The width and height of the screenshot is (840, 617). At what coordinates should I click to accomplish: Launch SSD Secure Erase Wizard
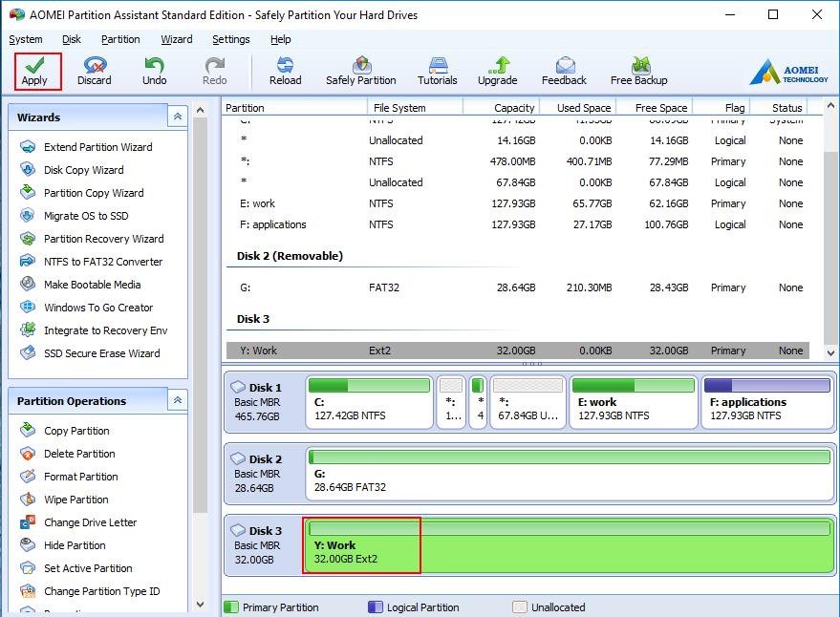tap(102, 353)
